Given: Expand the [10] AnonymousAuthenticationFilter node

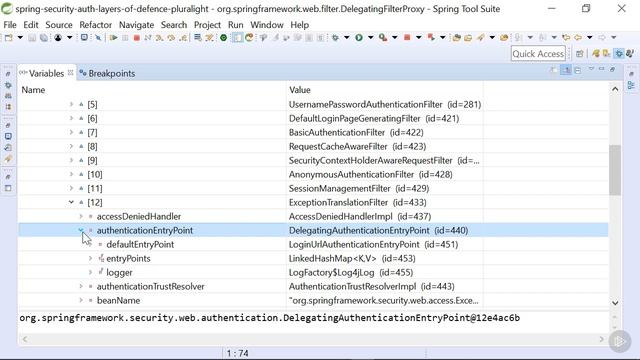Looking at the screenshot, I should coord(71,174).
